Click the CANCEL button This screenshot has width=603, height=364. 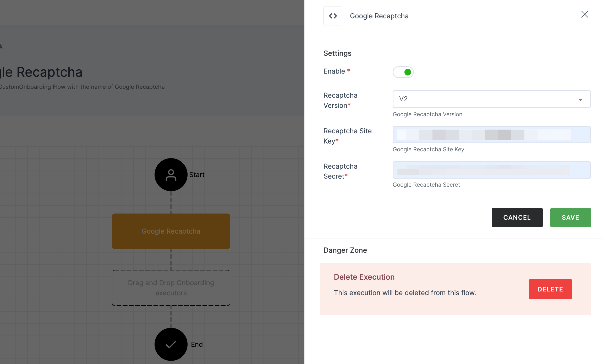[517, 218]
